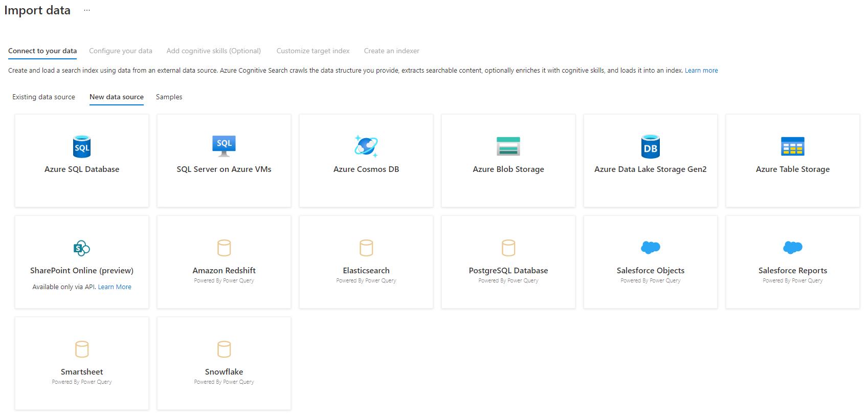This screenshot has height=415, width=868.
Task: Select the New data source tab
Action: click(x=117, y=97)
